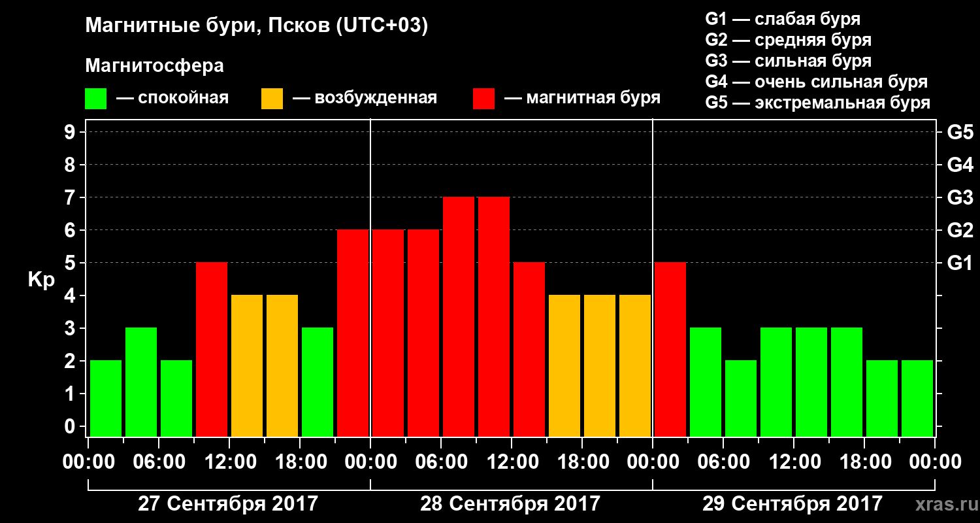Click the Kp 6 red bar on 27 Сентября

353,333
